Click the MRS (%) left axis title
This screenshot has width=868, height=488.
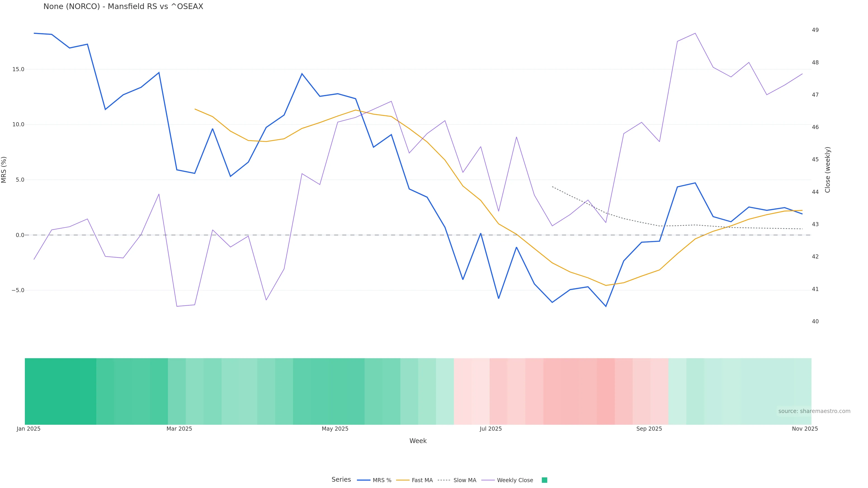click(4, 170)
